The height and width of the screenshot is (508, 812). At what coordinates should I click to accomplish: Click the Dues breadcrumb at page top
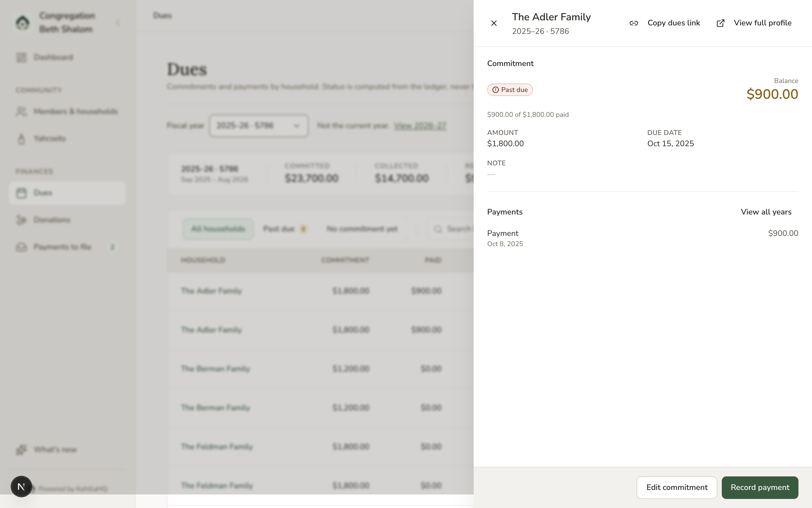162,16
